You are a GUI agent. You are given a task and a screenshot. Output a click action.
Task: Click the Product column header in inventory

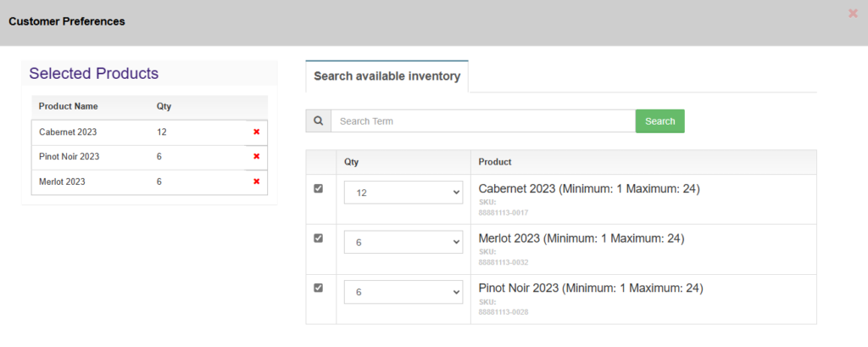click(494, 162)
